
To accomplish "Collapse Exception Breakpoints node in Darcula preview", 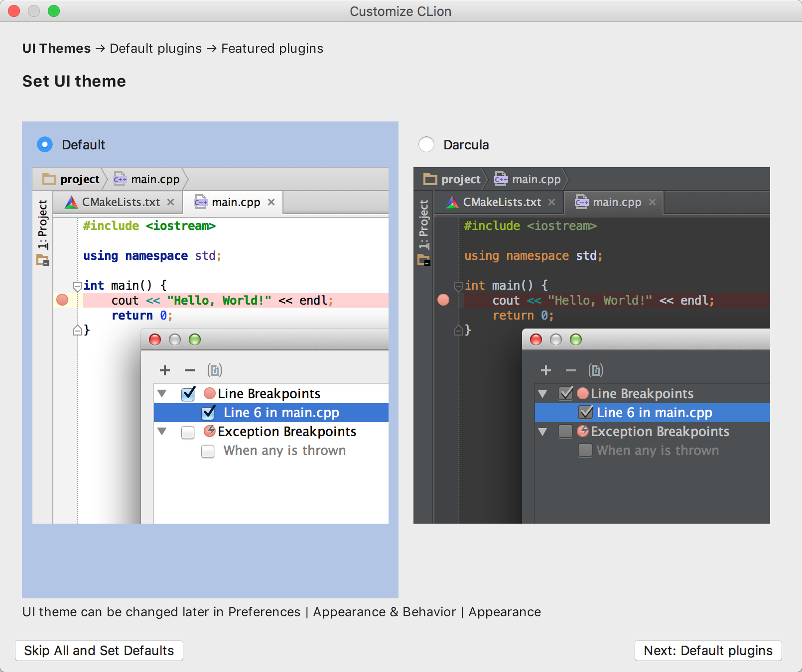I will 543,431.
